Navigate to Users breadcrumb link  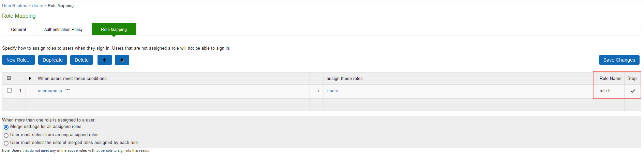point(38,6)
